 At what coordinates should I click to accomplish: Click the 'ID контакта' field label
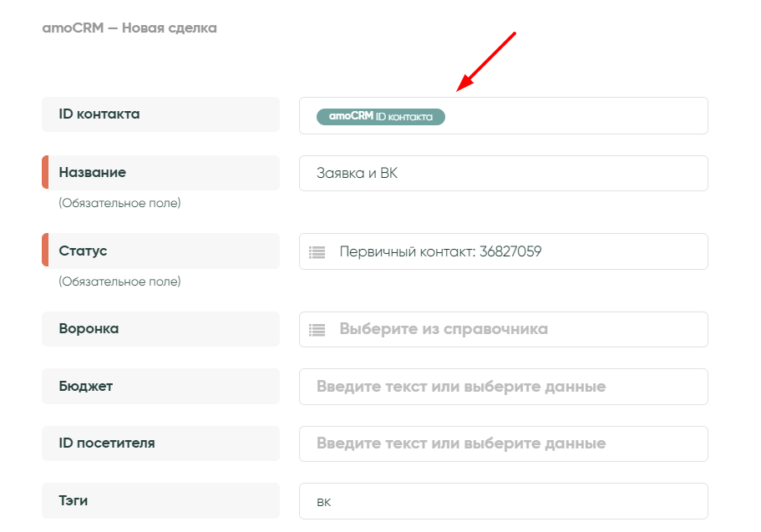(x=99, y=114)
